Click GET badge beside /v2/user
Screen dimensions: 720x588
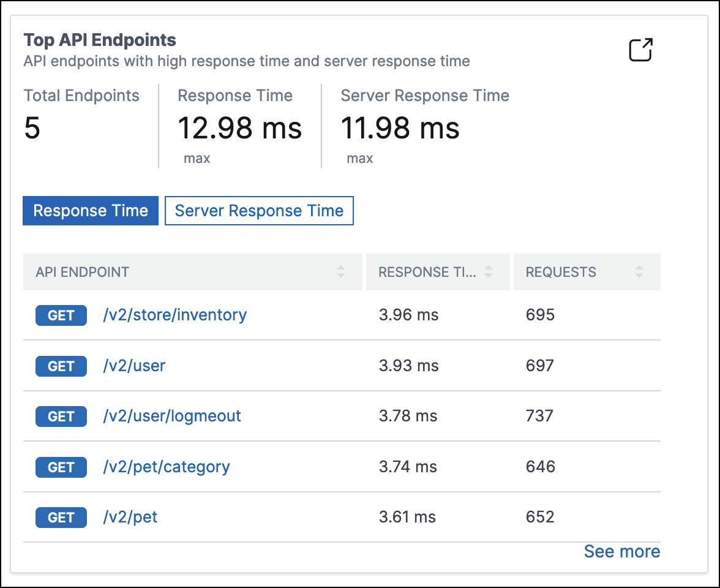coord(61,366)
